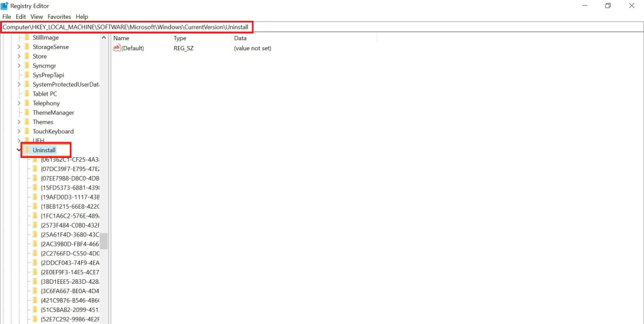Click folder icon of {1BEB1215-66E8 key

pos(35,206)
